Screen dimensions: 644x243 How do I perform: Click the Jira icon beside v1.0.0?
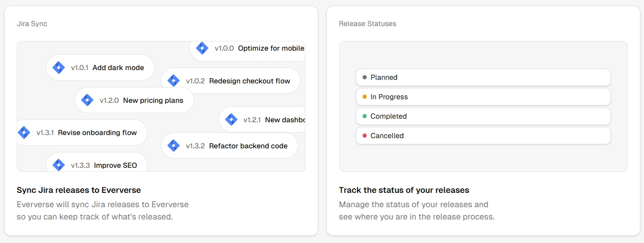click(x=202, y=49)
